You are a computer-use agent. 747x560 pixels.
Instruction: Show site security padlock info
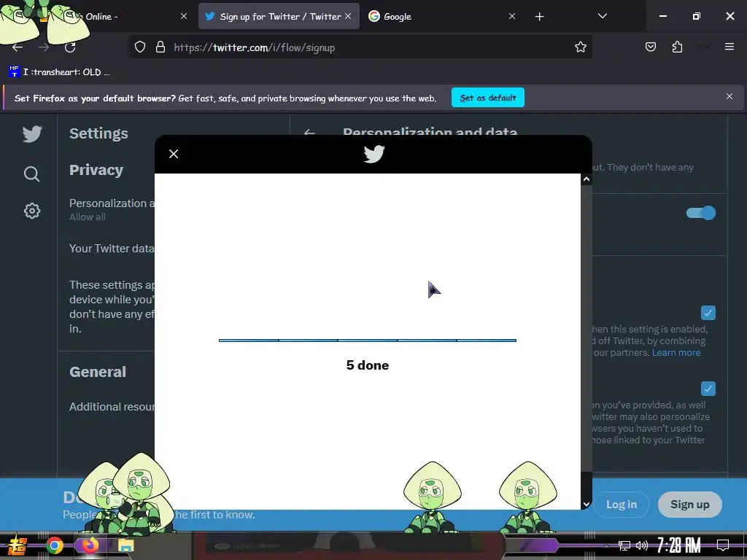(160, 47)
